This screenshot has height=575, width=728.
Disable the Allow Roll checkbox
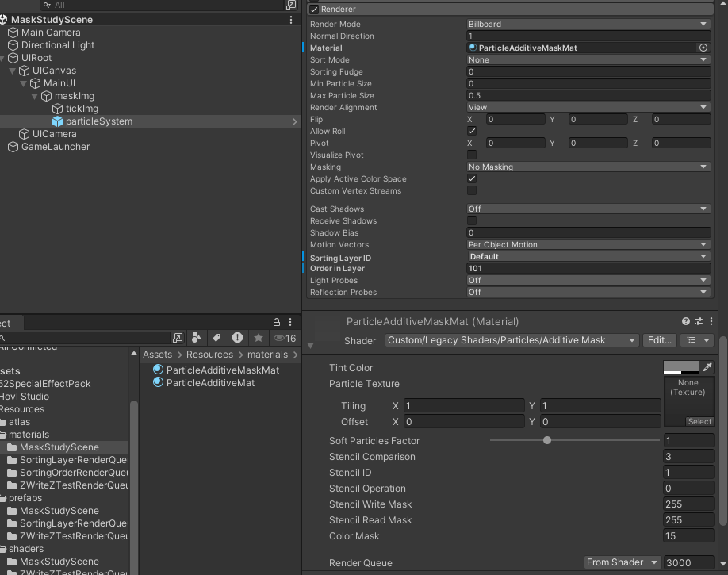click(472, 131)
